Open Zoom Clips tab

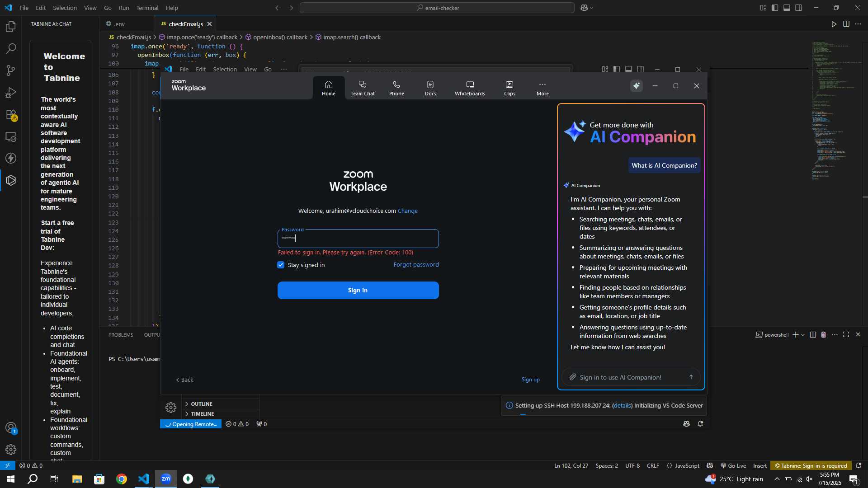(509, 88)
